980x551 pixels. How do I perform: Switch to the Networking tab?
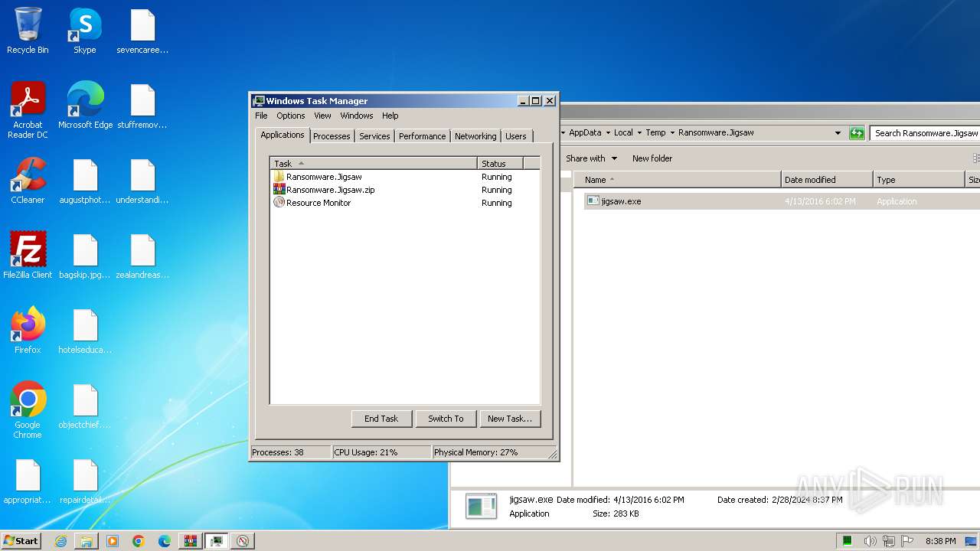475,136
